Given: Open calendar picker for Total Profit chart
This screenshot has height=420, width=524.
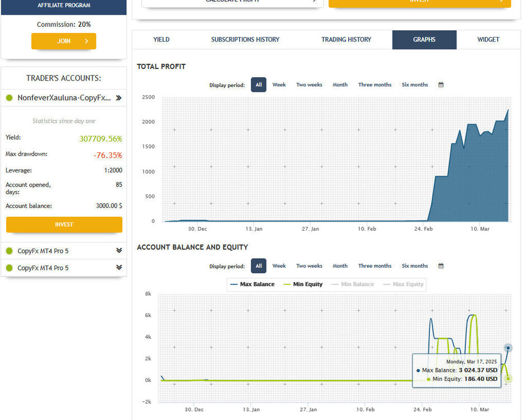Looking at the screenshot, I should coord(441,85).
